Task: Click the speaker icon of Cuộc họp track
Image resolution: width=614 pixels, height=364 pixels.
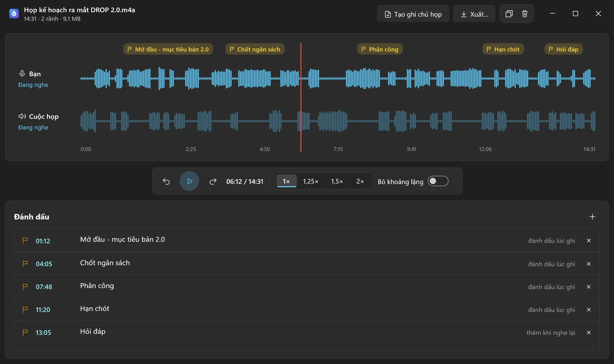Action: point(22,116)
